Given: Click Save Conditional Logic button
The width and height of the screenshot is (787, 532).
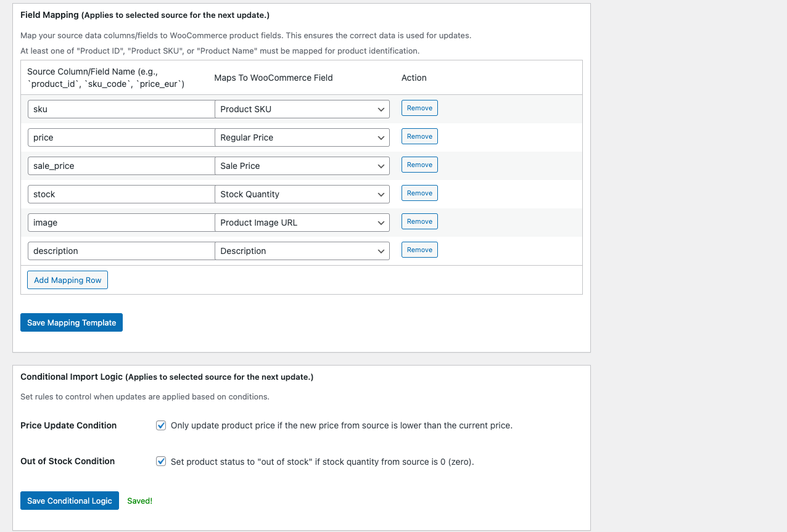Looking at the screenshot, I should point(70,501).
